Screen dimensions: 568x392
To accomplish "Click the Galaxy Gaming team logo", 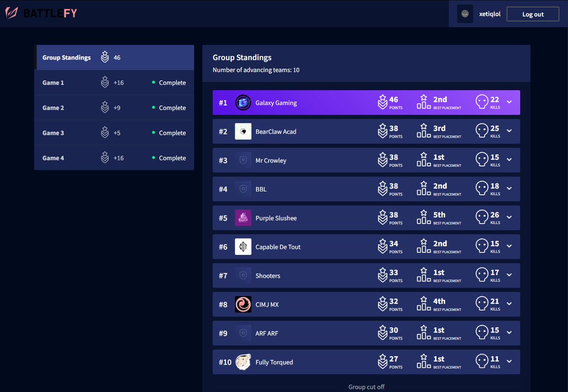I will pos(243,103).
